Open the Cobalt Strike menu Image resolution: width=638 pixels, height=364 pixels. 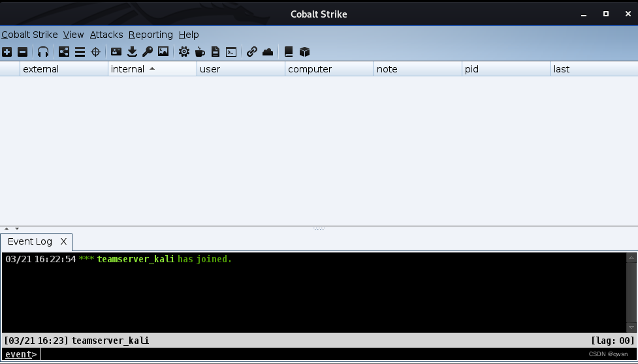coord(29,35)
